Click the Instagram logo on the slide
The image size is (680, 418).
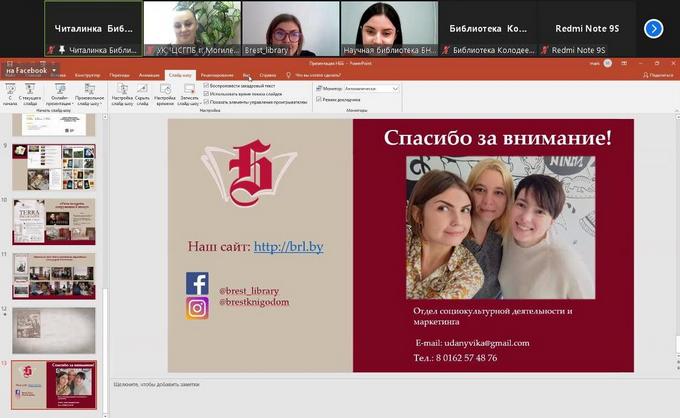pyautogui.click(x=197, y=308)
